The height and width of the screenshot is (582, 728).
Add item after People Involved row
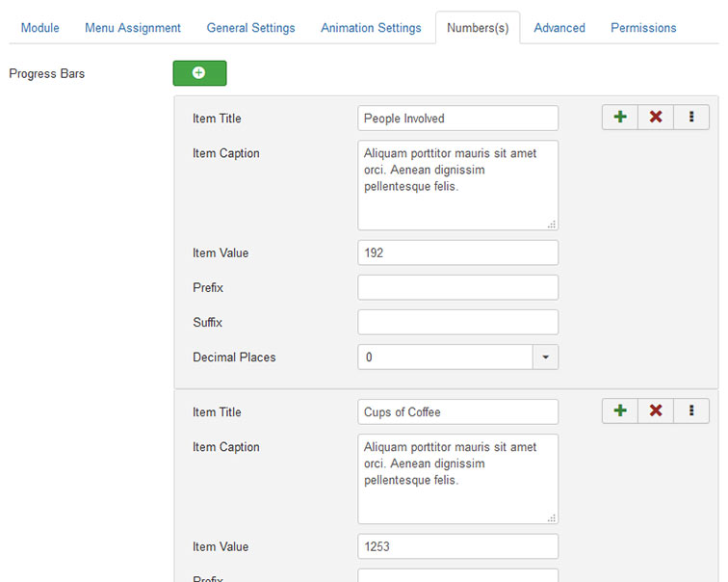tap(620, 117)
